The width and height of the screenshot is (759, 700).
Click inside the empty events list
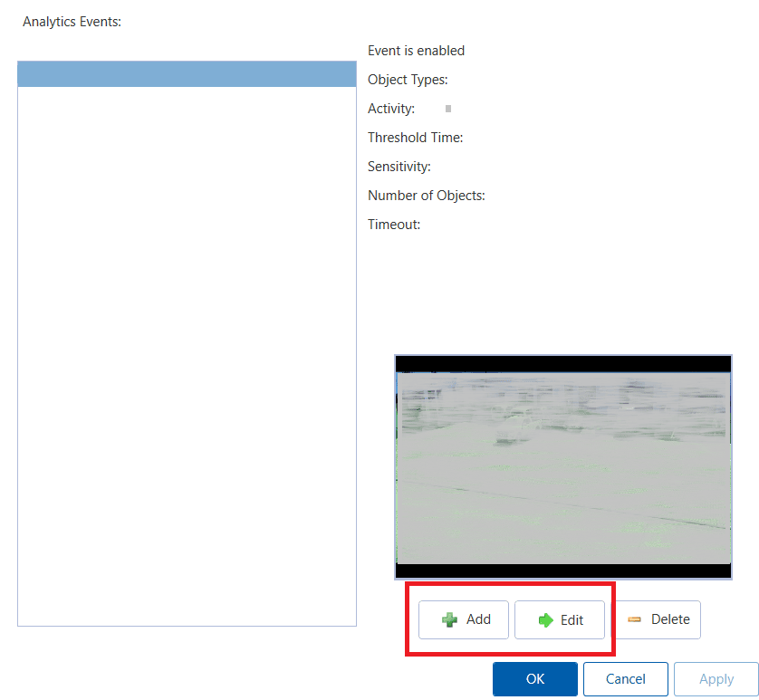[187, 362]
